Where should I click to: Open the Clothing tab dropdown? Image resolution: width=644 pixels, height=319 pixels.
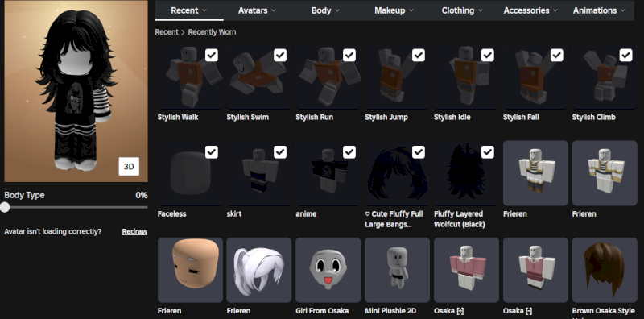[462, 10]
